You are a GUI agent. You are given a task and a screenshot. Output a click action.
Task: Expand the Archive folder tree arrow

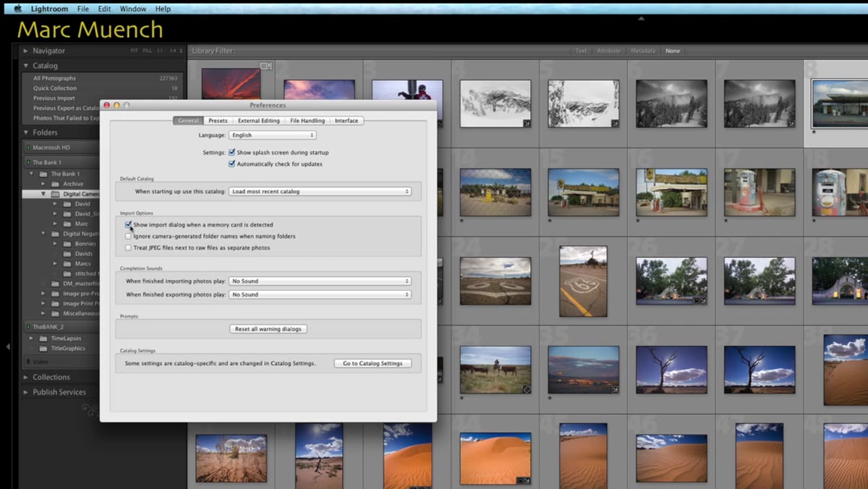(x=43, y=184)
